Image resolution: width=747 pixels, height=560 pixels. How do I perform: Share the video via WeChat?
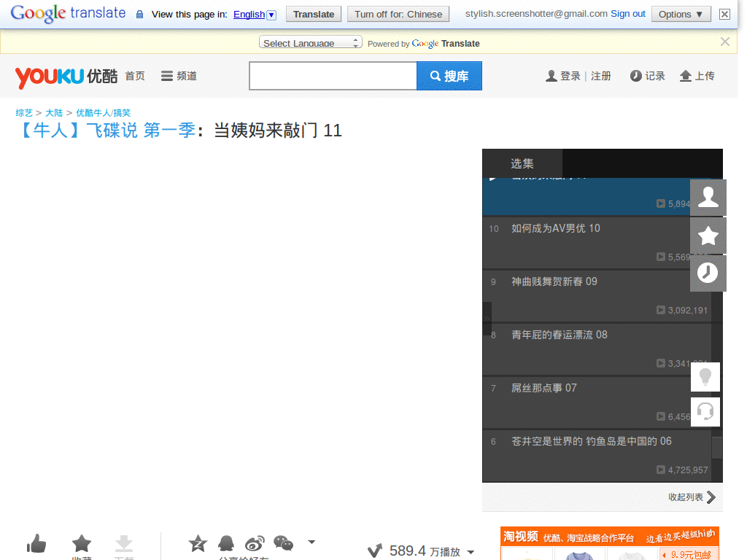pyautogui.click(x=283, y=542)
